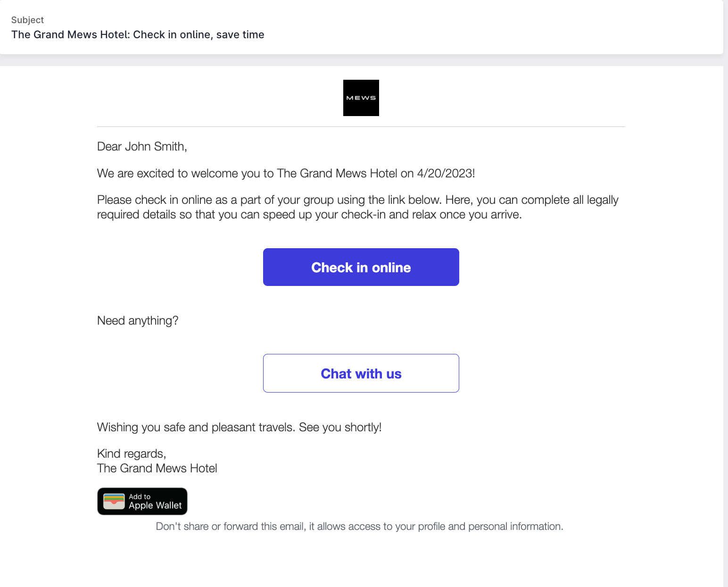728x587 pixels.
Task: Click the Dear John Smith greeting
Action: point(142,147)
